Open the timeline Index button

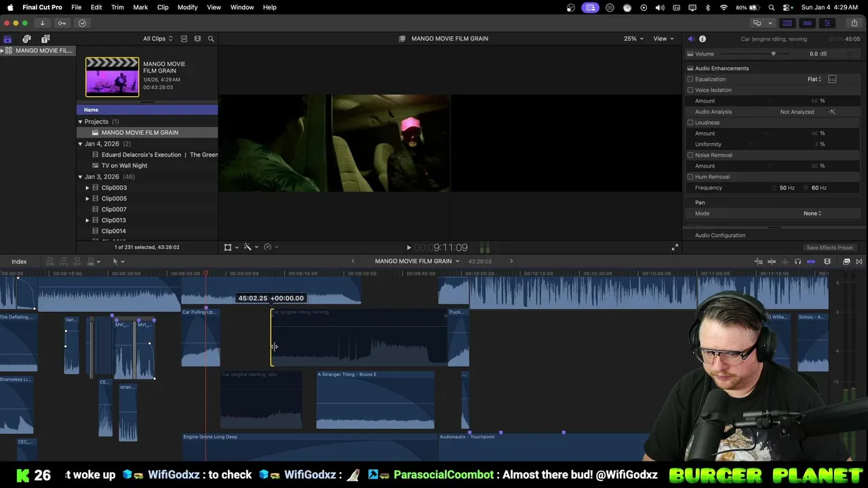click(19, 262)
